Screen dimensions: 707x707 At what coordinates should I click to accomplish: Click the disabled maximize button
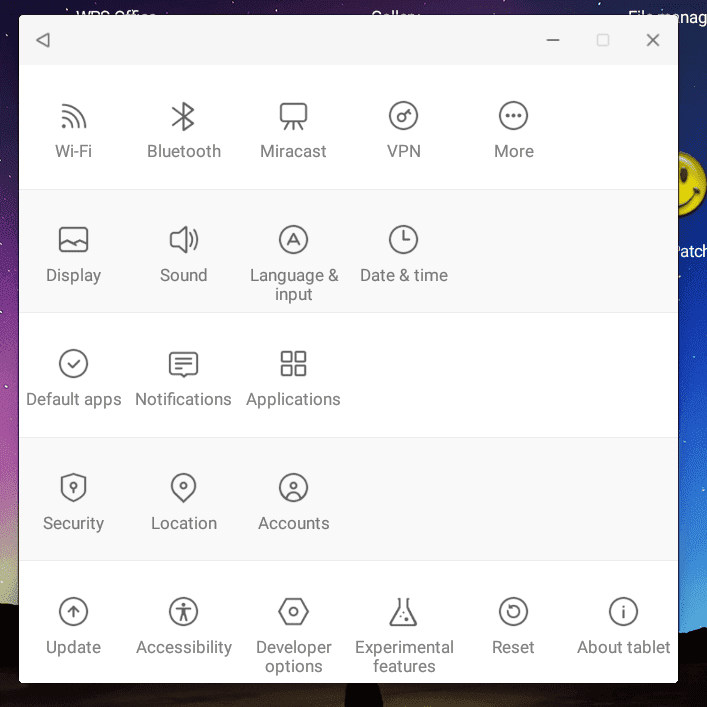point(603,40)
